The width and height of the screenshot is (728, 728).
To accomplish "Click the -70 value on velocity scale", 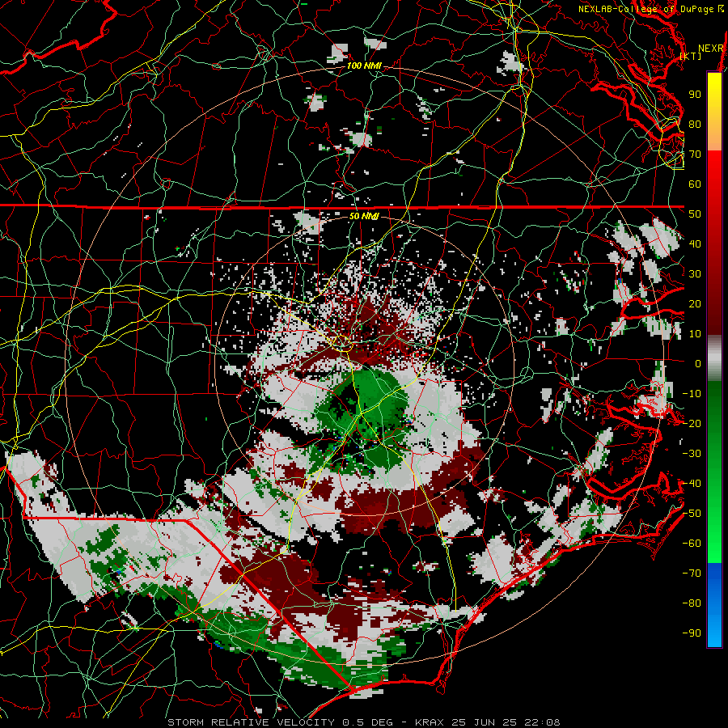I will pos(692,574).
